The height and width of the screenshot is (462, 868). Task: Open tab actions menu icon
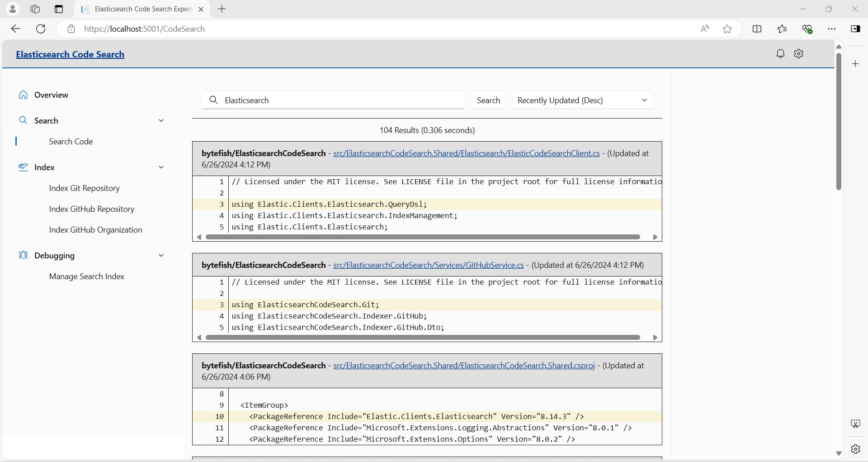point(59,9)
